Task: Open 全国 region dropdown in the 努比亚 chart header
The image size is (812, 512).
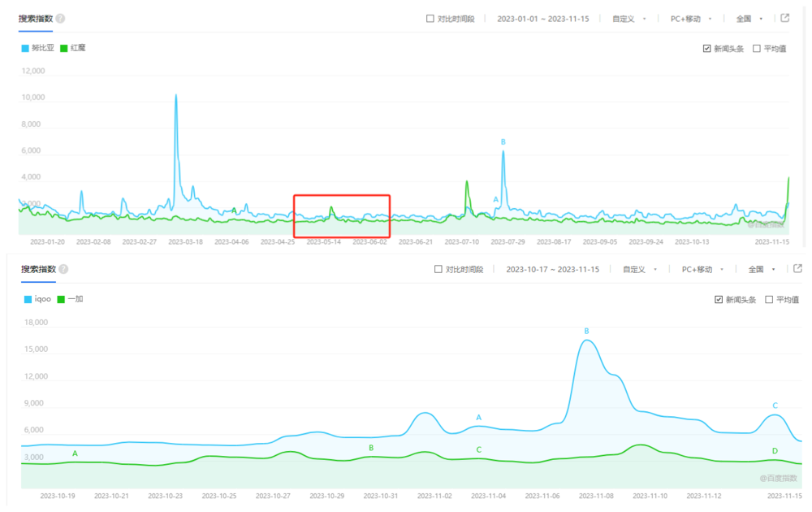Action: pos(749,19)
